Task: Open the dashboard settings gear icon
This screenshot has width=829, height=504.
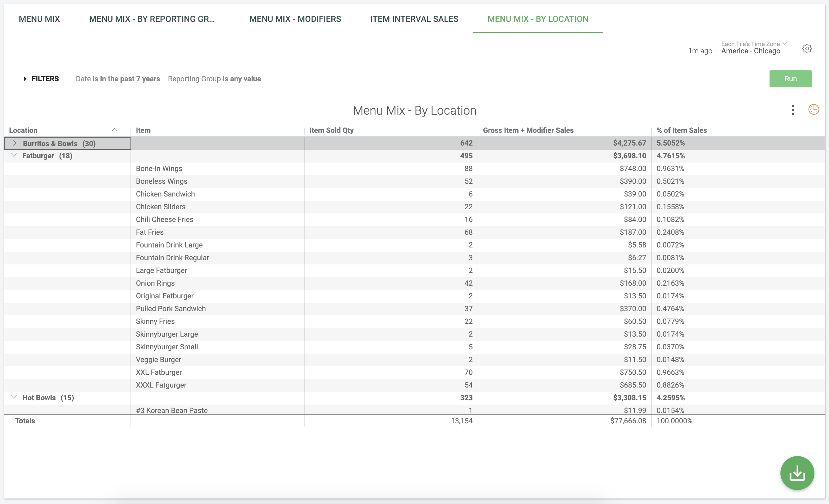Action: tap(807, 49)
